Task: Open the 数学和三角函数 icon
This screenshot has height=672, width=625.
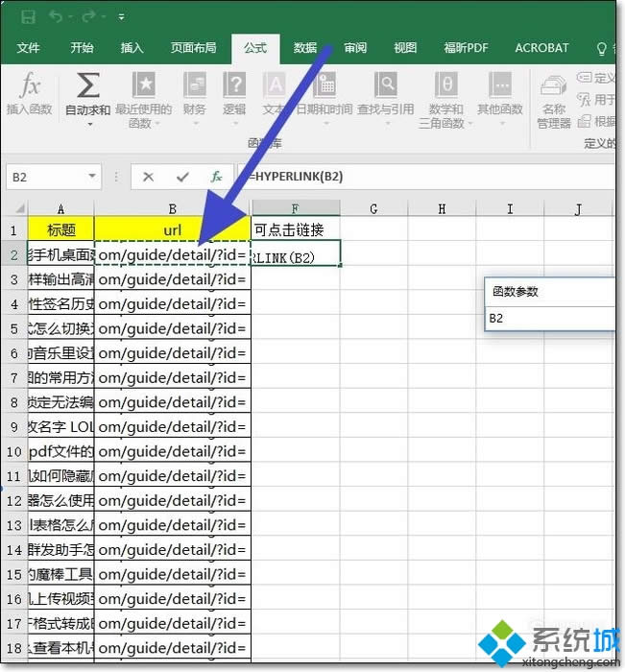Action: click(x=446, y=84)
